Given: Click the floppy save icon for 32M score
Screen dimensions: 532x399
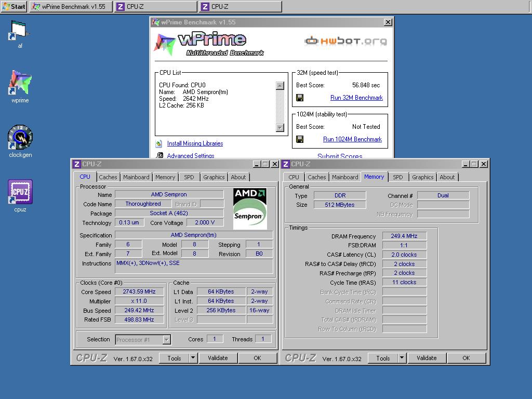Looking at the screenshot, I should click(300, 98).
